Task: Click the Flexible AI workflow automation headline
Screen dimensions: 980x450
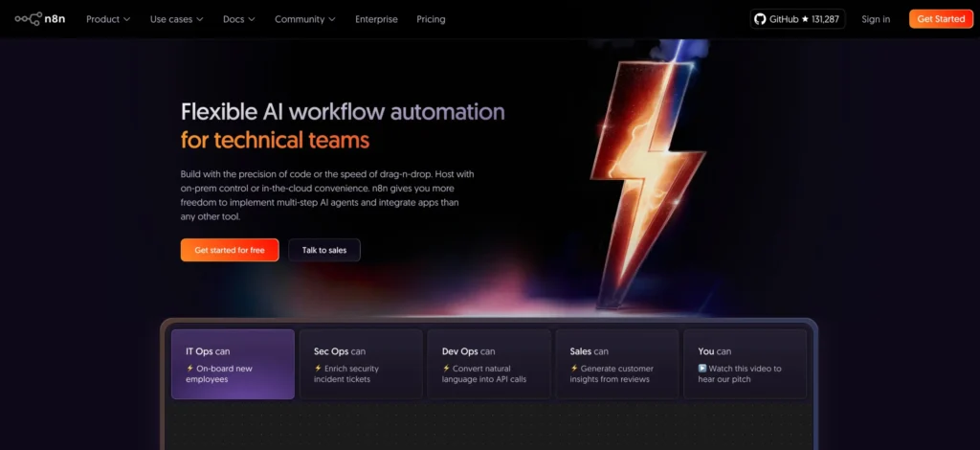Action: pyautogui.click(x=342, y=112)
